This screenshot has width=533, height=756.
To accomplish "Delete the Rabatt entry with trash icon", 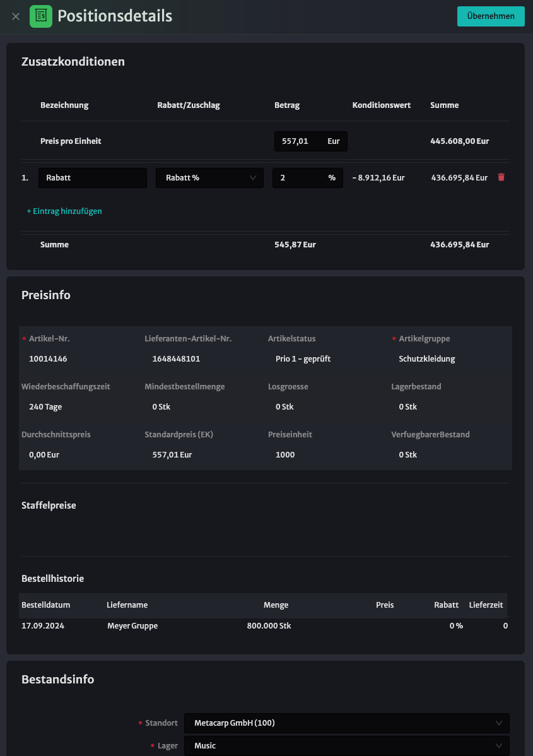I will point(501,177).
